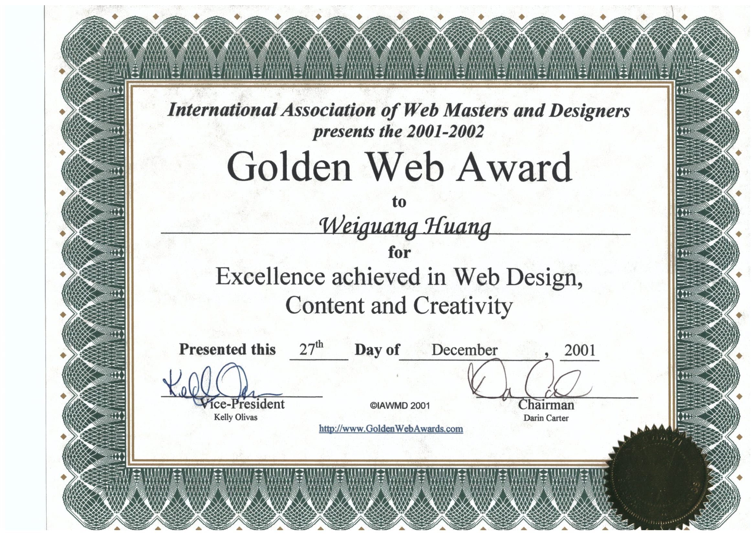The width and height of the screenshot is (756, 535).
Task: Click the International Association heading
Action: 399,111
